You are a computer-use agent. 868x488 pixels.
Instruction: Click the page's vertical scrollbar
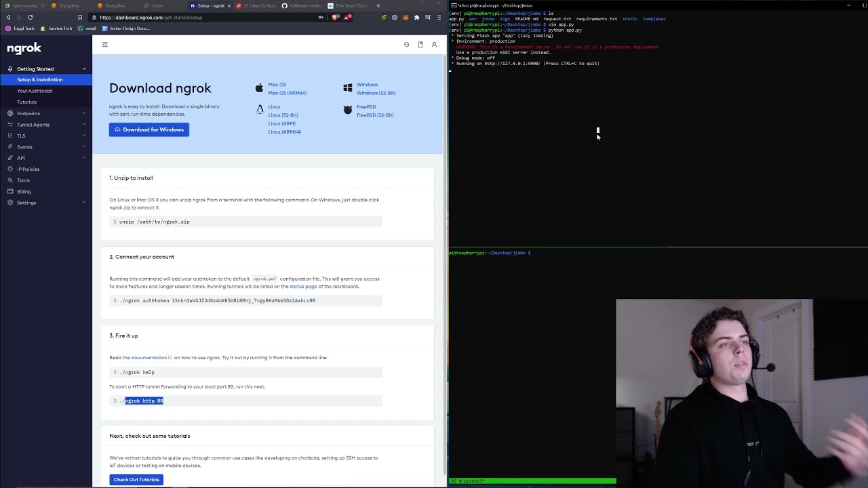point(446,264)
